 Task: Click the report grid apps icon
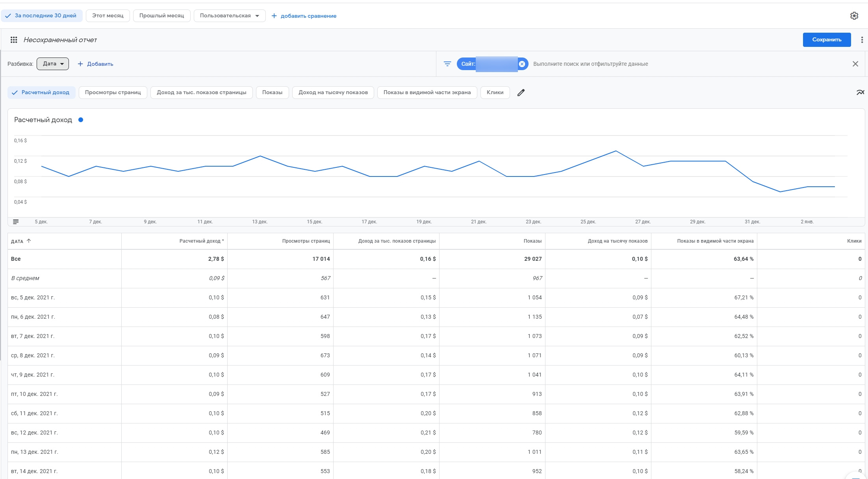point(14,40)
